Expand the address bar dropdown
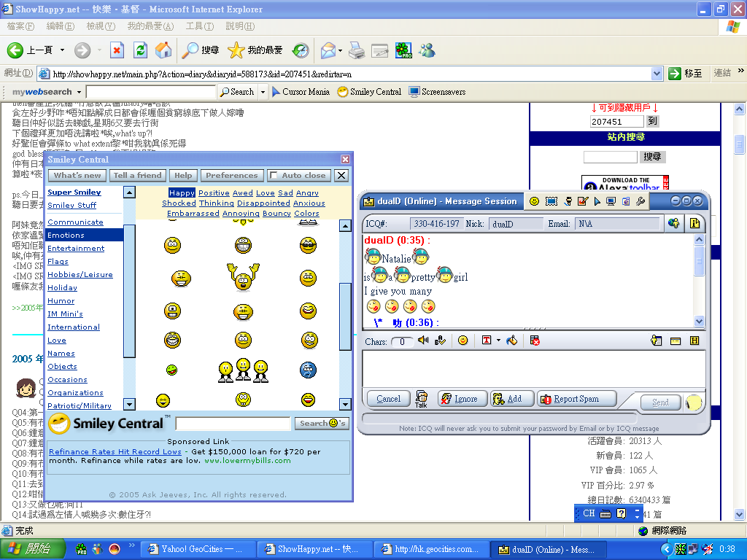Screen dimensions: 747x560 tap(657, 74)
